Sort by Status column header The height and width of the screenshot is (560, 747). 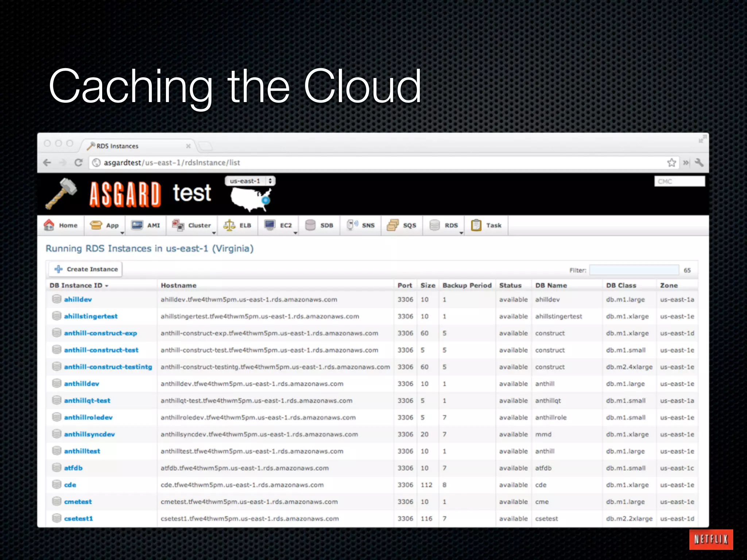tap(510, 285)
